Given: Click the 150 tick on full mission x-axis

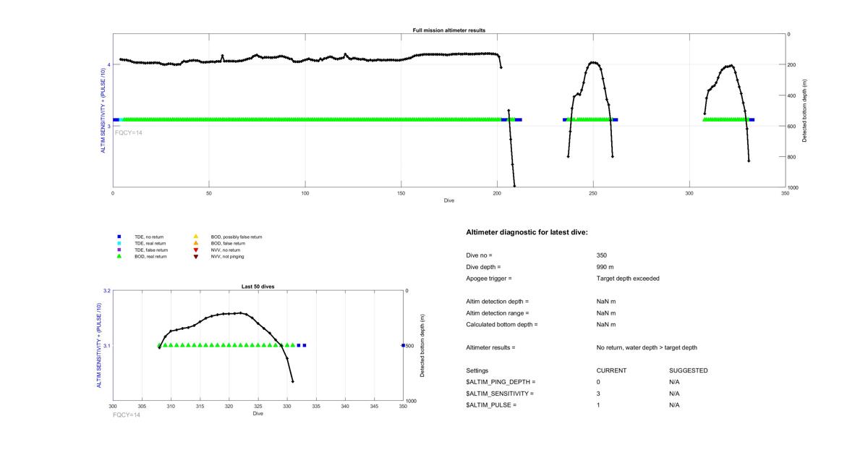Looking at the screenshot, I should tap(401, 194).
